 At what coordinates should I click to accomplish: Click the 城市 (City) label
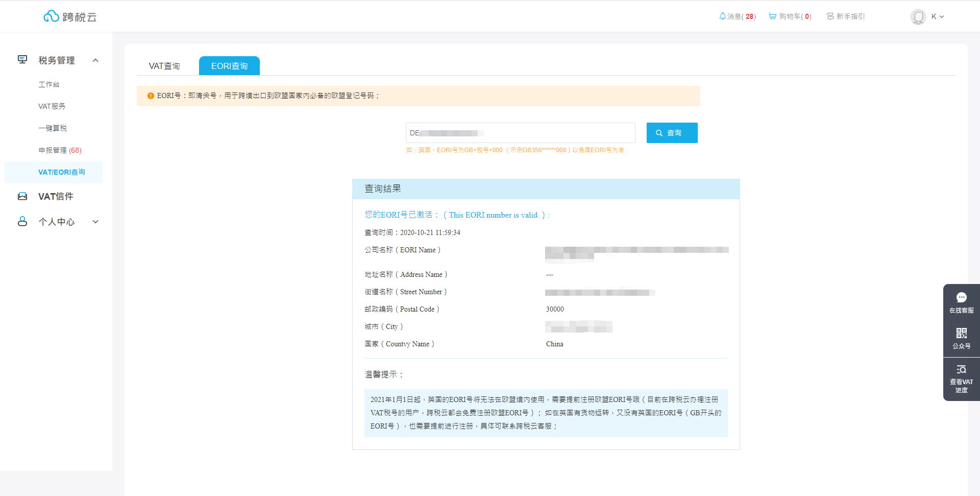click(x=384, y=326)
